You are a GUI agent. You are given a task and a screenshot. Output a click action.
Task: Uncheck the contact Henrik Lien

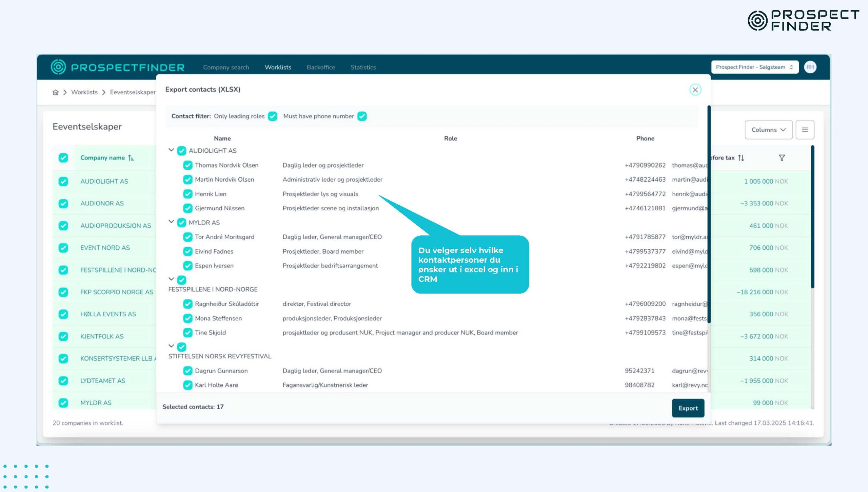(188, 194)
